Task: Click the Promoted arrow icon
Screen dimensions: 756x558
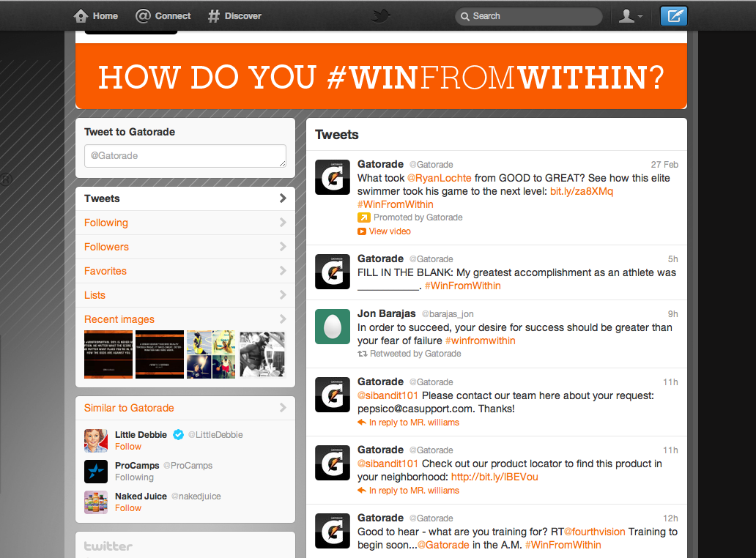Action: (x=363, y=217)
